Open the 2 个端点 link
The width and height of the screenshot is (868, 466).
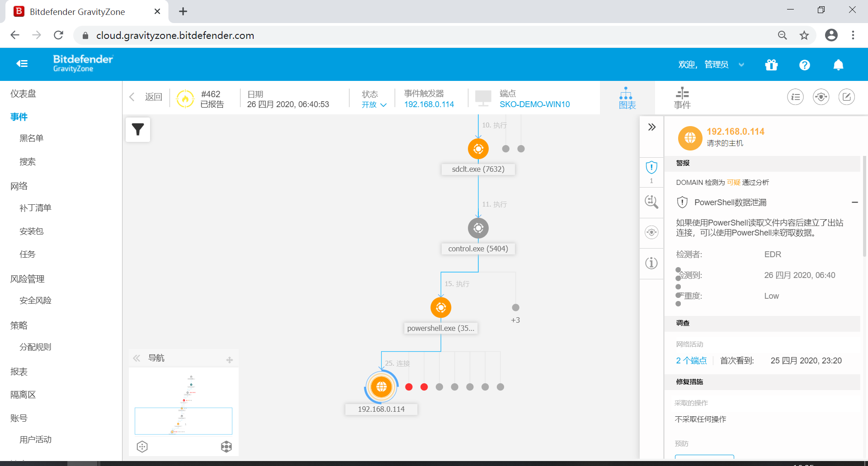(x=691, y=361)
